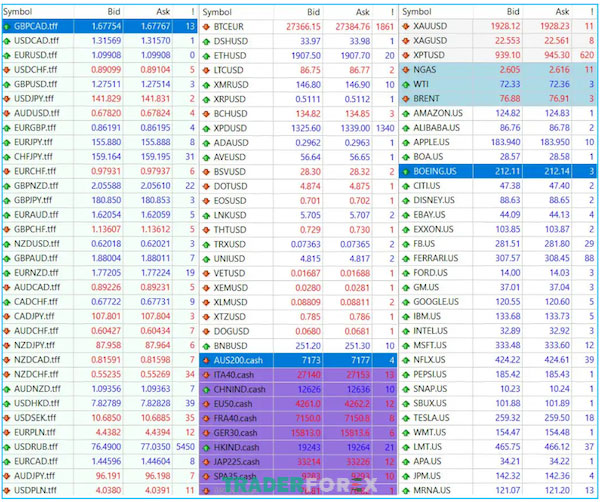Select the XAGUSD symbol
Image resolution: width=600 pixels, height=502 pixels.
click(430, 41)
